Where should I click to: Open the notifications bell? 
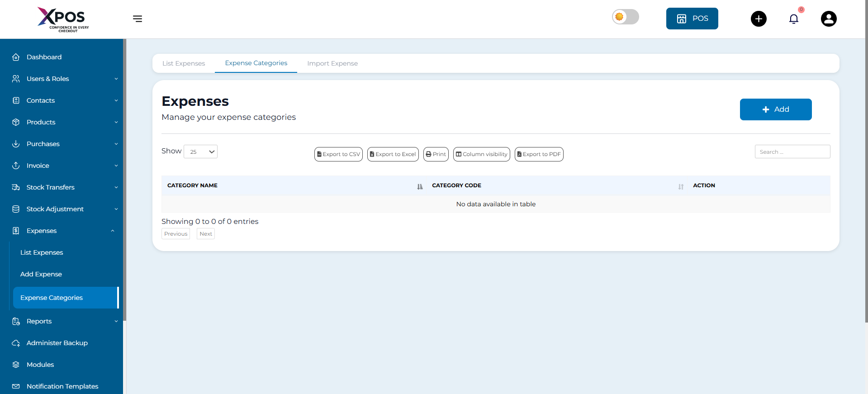pyautogui.click(x=793, y=19)
